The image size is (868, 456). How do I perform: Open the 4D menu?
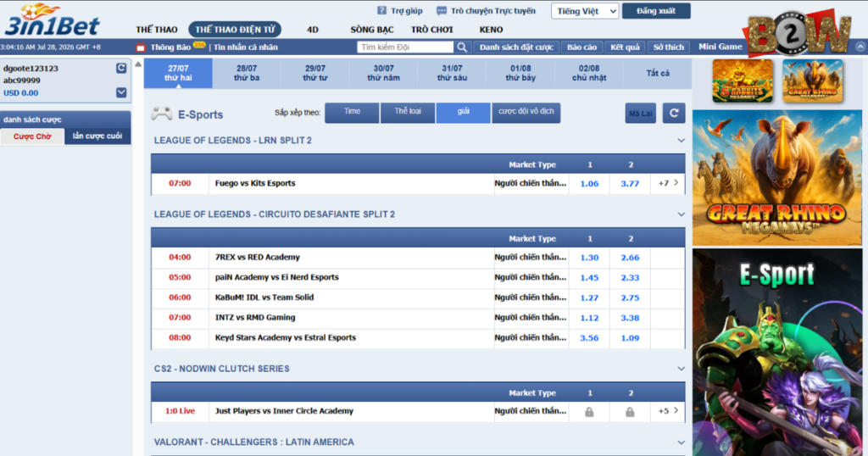pyautogui.click(x=313, y=30)
